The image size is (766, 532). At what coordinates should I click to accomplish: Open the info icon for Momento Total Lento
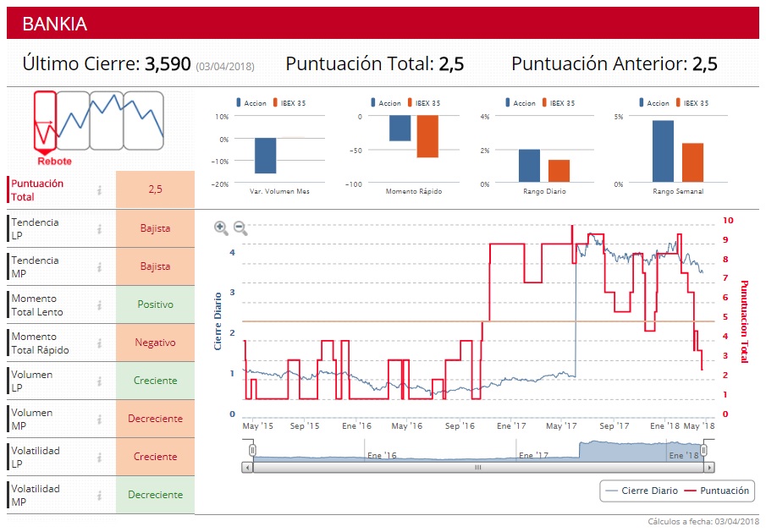(99, 304)
